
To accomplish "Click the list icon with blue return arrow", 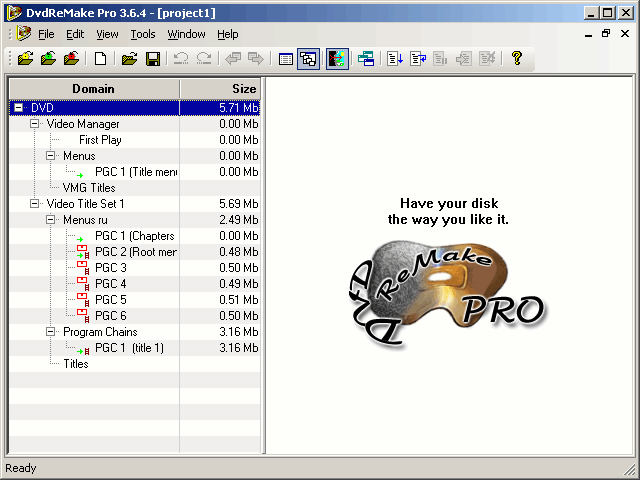I will 418,59.
